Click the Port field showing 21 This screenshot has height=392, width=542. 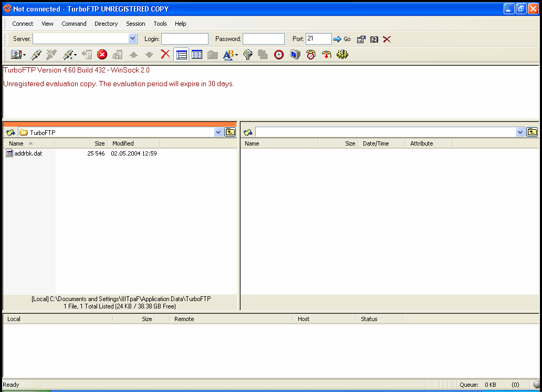[x=319, y=39]
